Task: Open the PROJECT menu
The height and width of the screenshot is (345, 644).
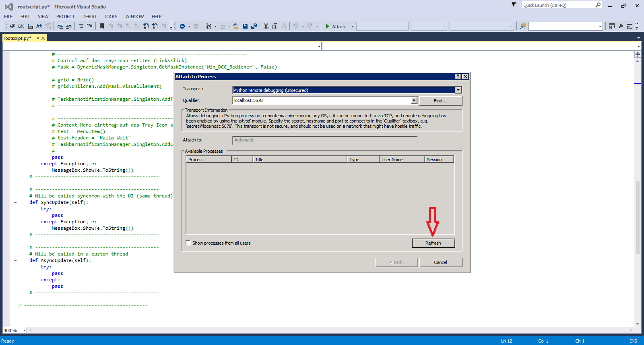Action: click(66, 17)
